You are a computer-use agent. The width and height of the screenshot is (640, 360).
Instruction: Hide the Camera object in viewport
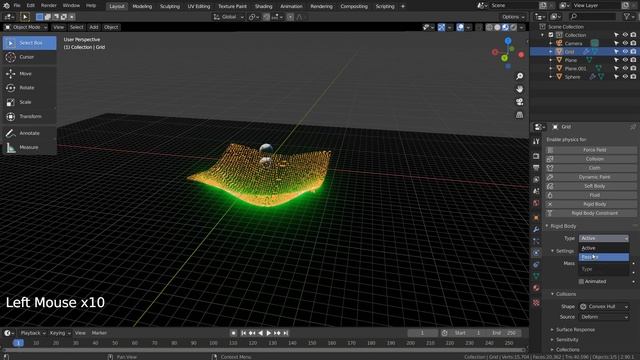tap(625, 43)
